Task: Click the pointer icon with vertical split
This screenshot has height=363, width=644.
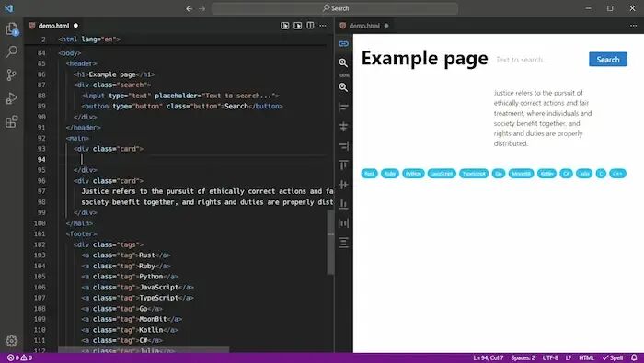Action: click(x=284, y=26)
